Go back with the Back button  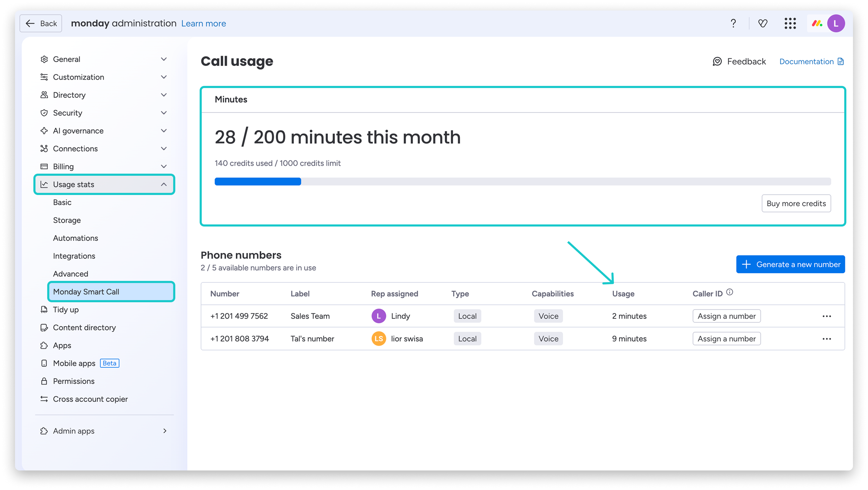click(x=41, y=23)
